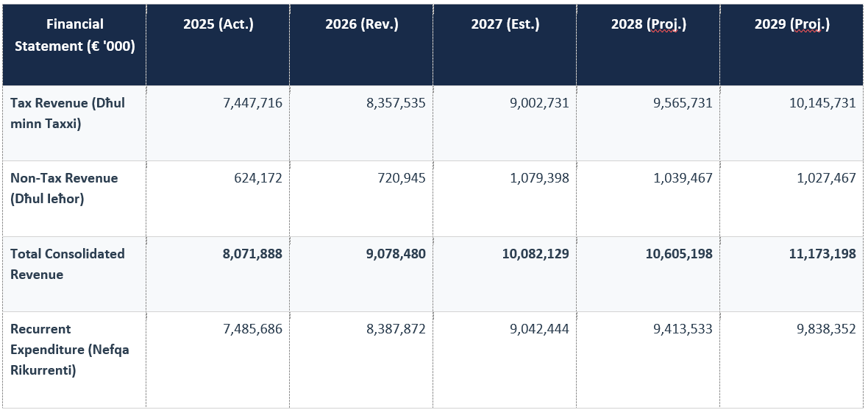Screen dimensions: 868x410
Task: Click the non-tax revenue value 720,945
Action: (401, 178)
